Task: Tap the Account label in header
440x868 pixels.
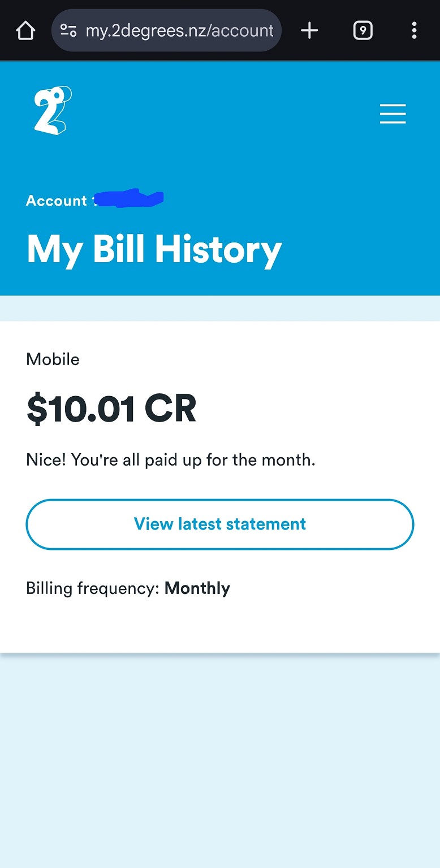Action: (56, 201)
